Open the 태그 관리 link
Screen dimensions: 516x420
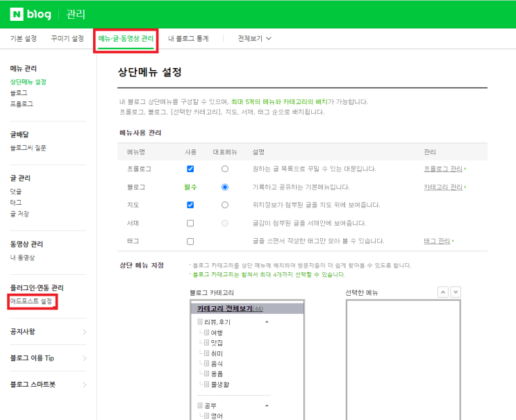(x=437, y=241)
